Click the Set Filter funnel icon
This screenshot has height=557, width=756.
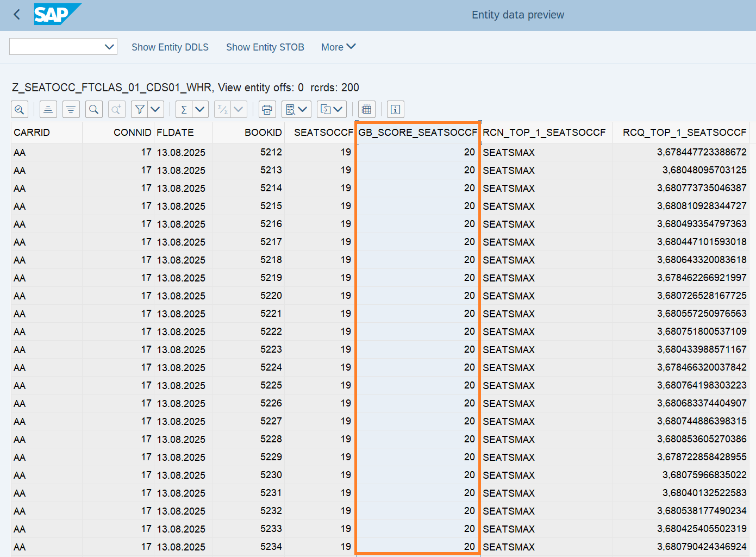[140, 110]
